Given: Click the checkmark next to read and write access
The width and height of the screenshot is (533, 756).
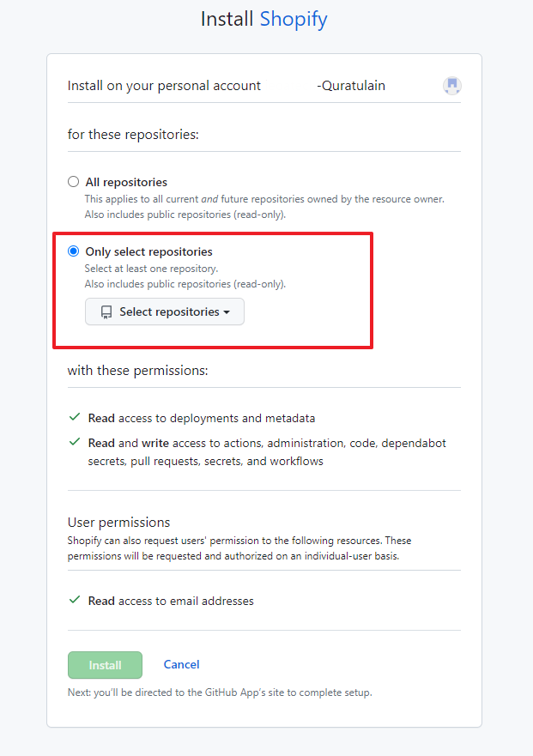Looking at the screenshot, I should tap(74, 443).
